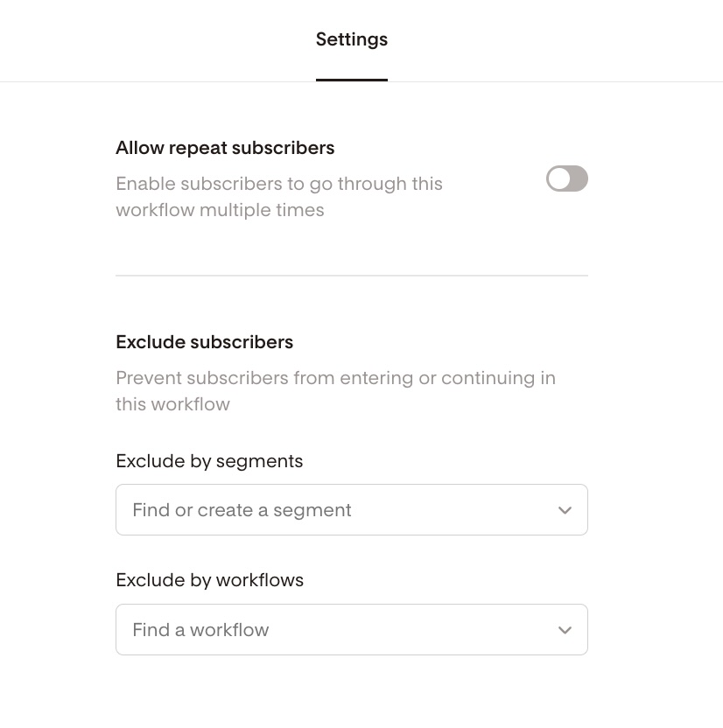This screenshot has height=728, width=723.
Task: Click the chevron arrow in the segment dropdown
Action: point(565,510)
